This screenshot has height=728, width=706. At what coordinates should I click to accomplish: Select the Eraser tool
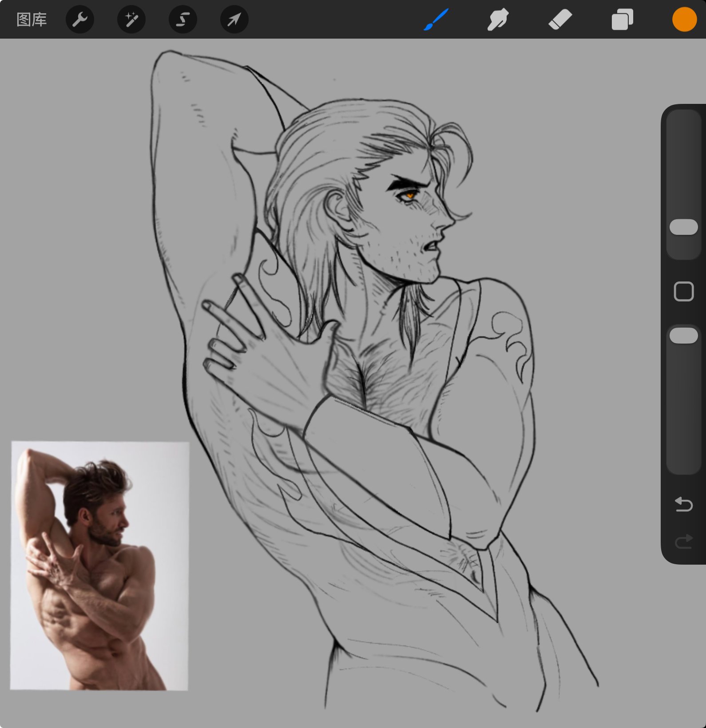(x=560, y=20)
